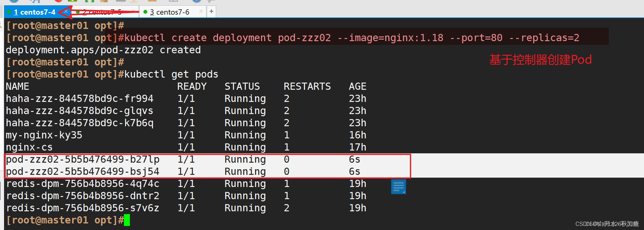Close the centos7-6 tab
The height and width of the screenshot is (230, 644).
point(201,12)
